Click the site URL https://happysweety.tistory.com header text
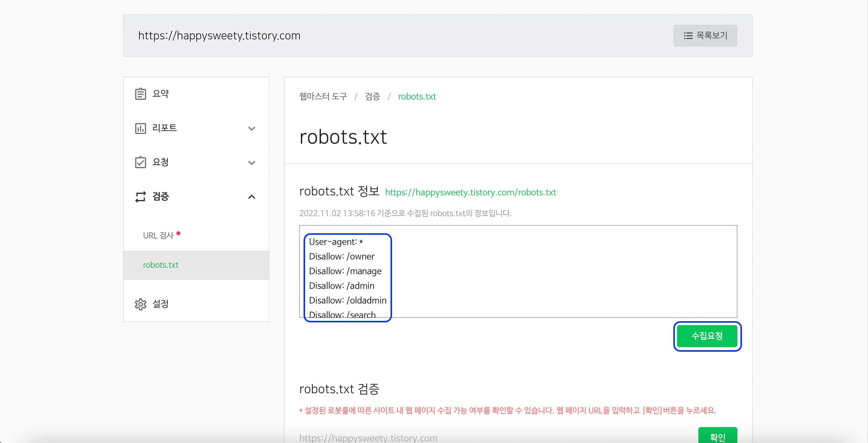 tap(219, 36)
